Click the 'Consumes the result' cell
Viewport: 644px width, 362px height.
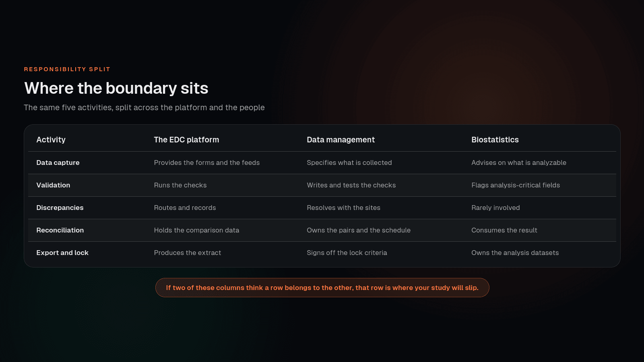point(504,230)
